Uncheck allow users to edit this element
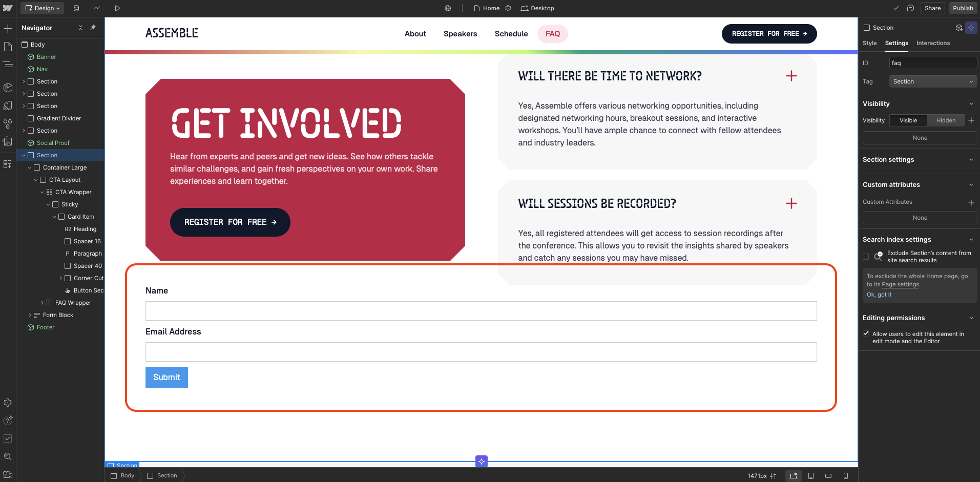 865,333
